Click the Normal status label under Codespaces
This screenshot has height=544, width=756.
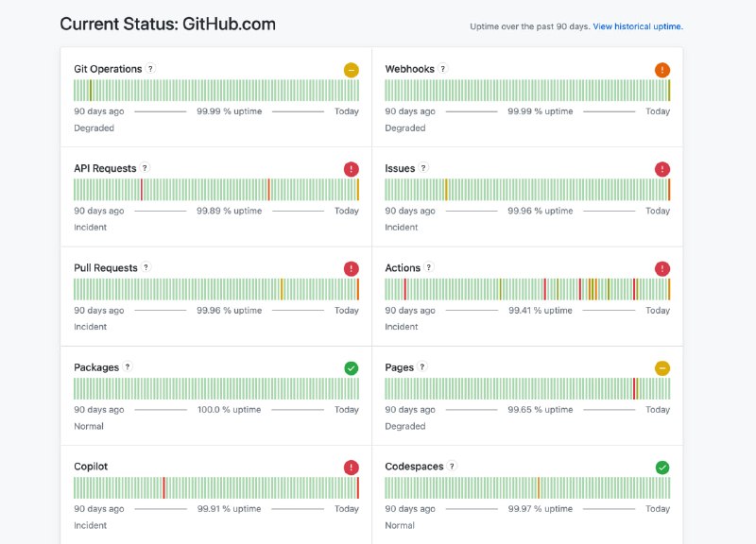pyautogui.click(x=400, y=525)
